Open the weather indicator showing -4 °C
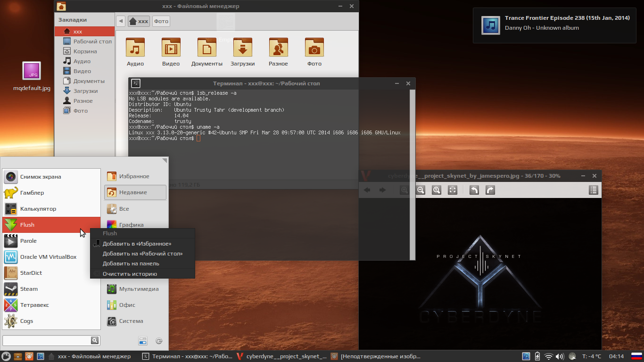 586,356
